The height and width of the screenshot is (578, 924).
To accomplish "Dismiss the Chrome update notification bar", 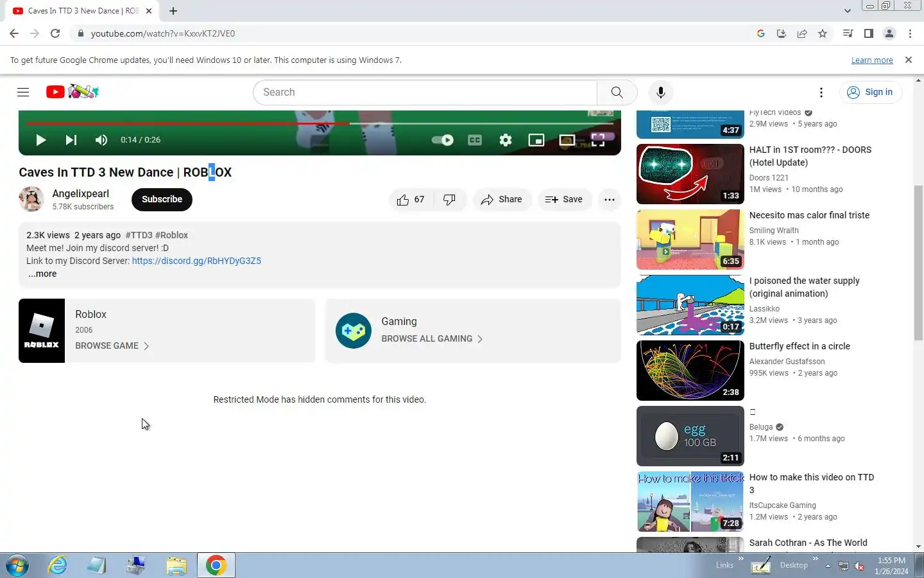I will tap(908, 60).
